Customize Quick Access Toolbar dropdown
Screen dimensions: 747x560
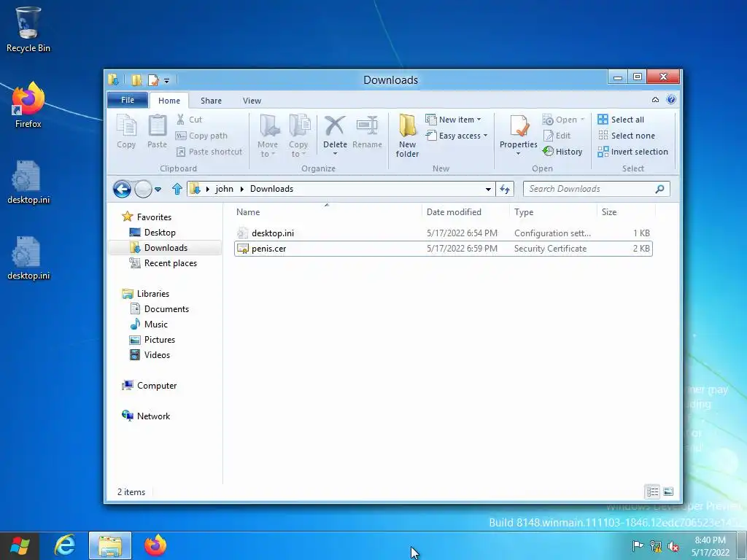click(x=167, y=80)
